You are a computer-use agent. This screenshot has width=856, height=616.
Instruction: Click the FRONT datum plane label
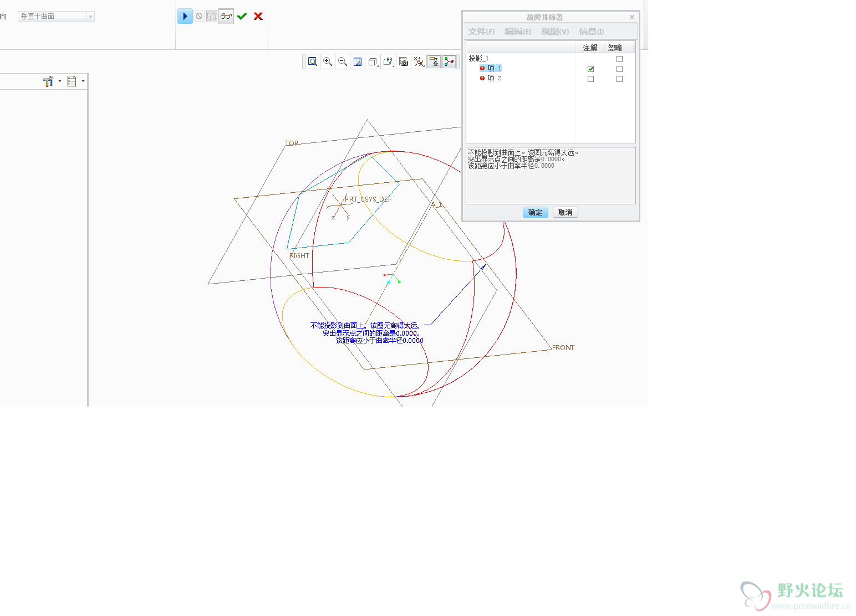pyautogui.click(x=563, y=348)
